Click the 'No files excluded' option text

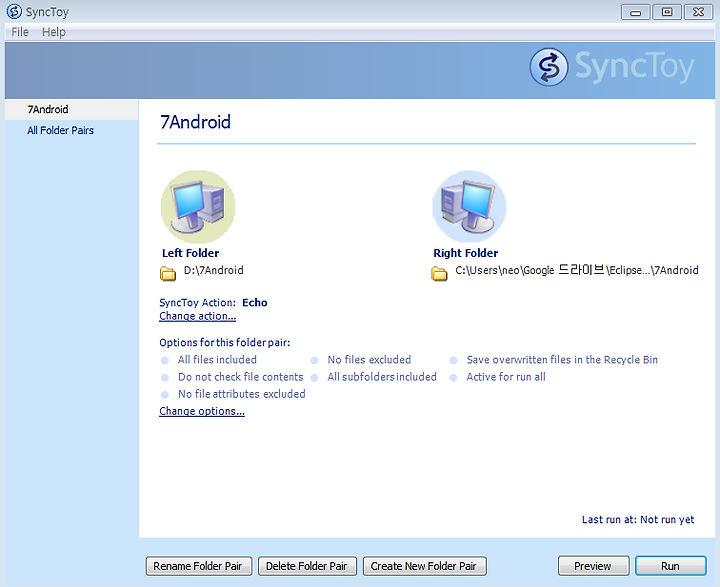click(369, 360)
